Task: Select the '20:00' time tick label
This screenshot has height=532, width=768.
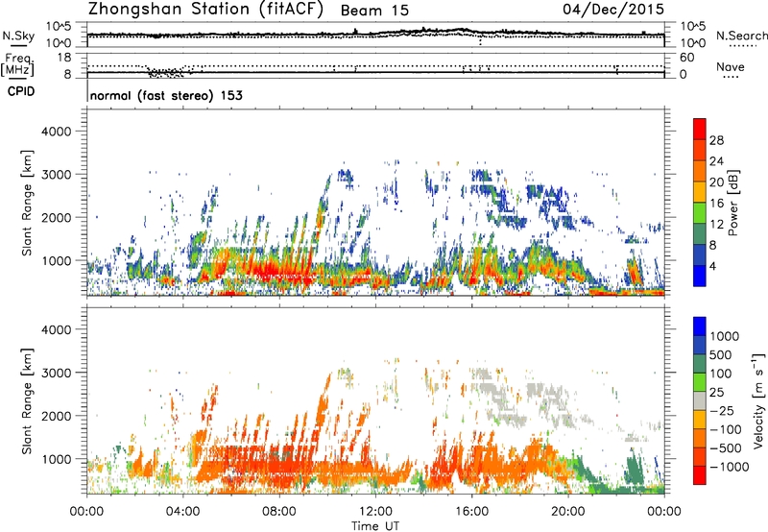Action: click(567, 512)
